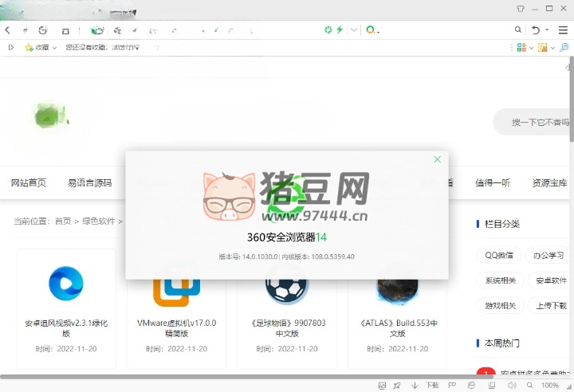The image size is (574, 392).
Task: Open the 绿色软件 breadcrumb link
Action: coord(98,221)
